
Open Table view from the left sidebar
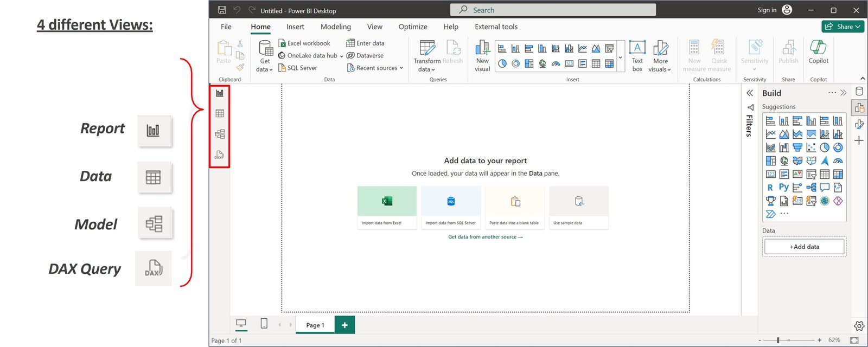click(220, 113)
